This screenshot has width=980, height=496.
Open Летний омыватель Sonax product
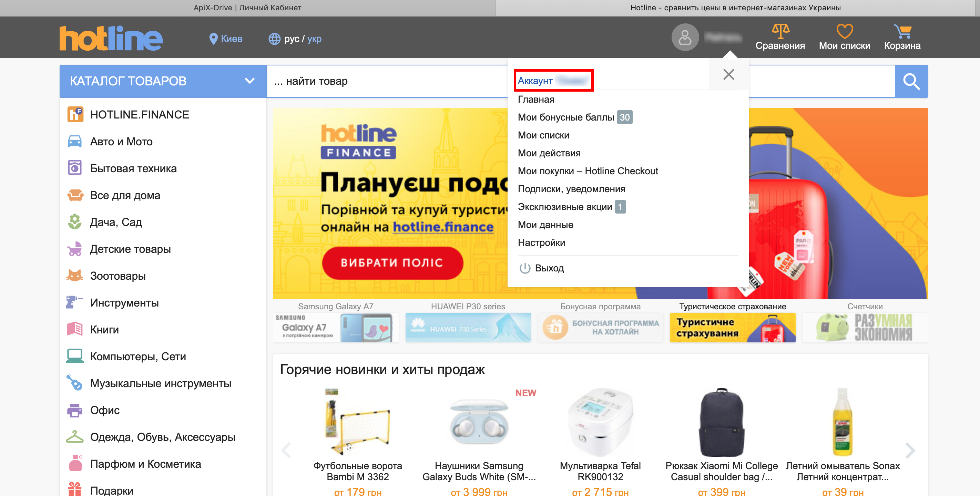843,471
